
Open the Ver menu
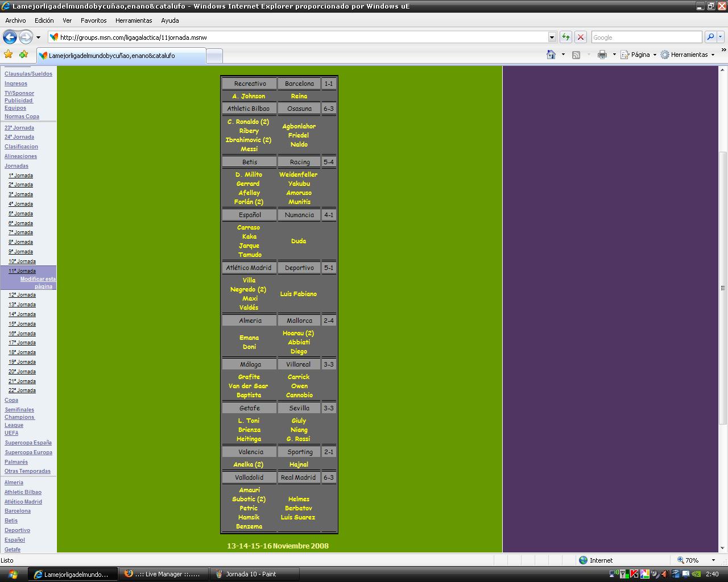[67, 20]
